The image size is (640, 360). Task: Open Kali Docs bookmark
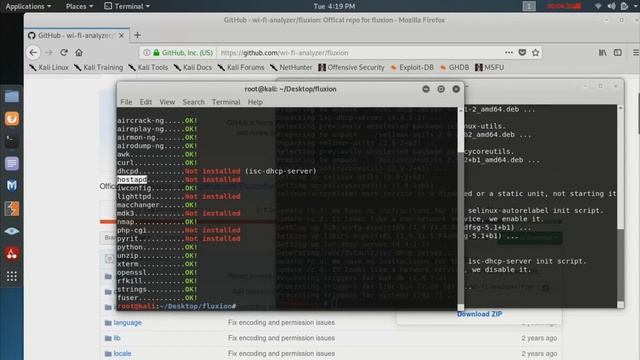pyautogui.click(x=193, y=67)
